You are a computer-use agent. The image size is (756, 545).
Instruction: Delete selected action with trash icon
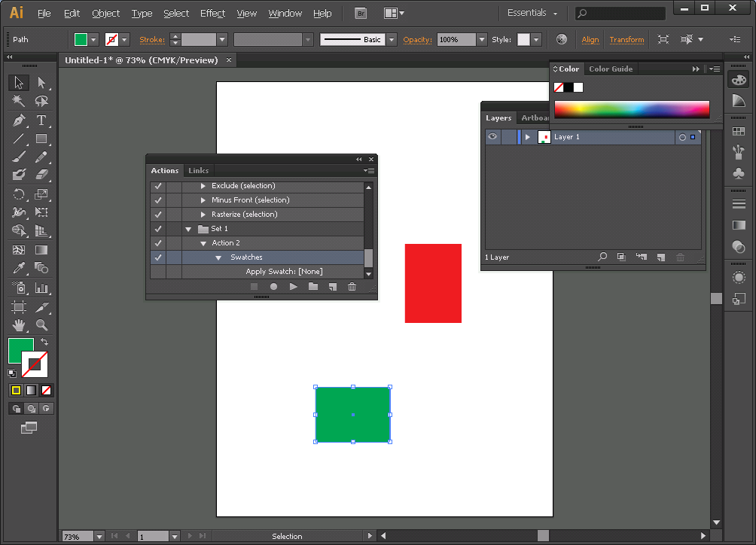352,287
